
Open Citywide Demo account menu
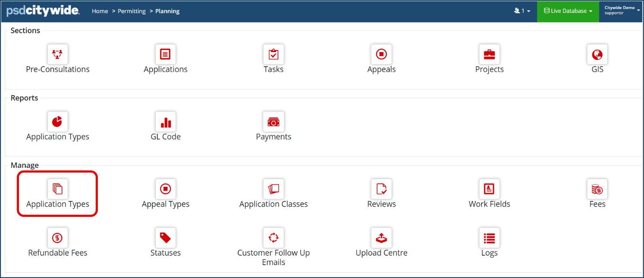[x=621, y=10]
